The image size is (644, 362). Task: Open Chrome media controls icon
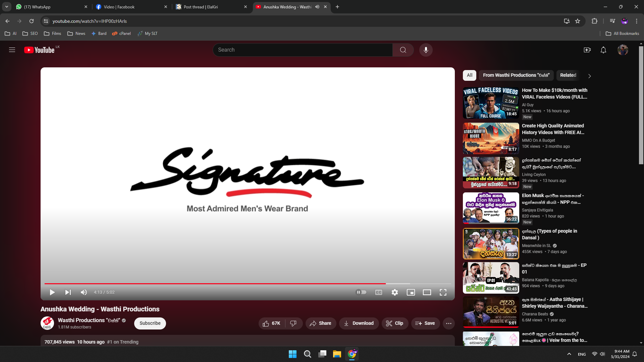tap(612, 21)
